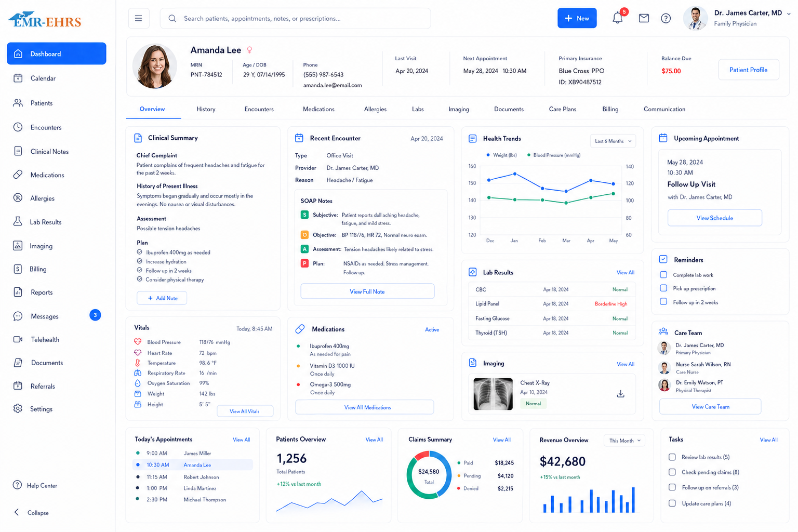Image resolution: width=798 pixels, height=532 pixels.
Task: Click the View Care Team button
Action: [710, 406]
